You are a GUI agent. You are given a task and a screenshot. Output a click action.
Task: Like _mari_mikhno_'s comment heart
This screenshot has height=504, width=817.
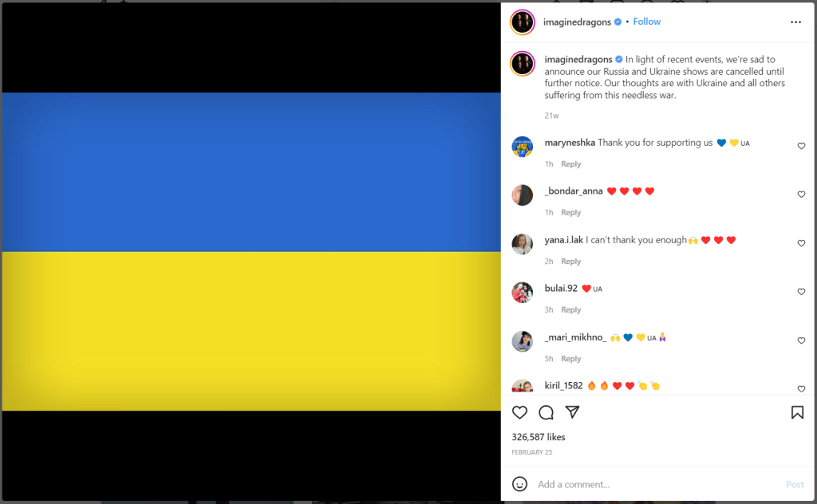[801, 341]
